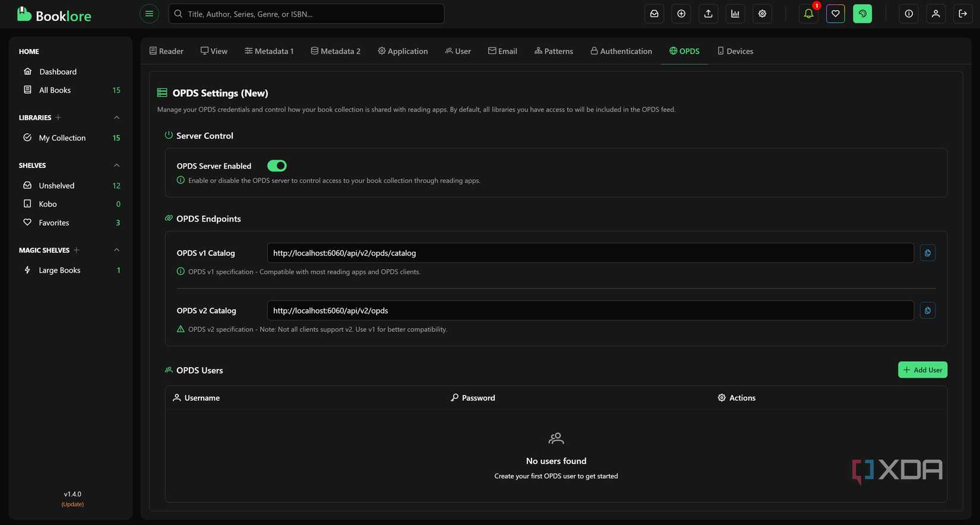Copy the OPDS v2 Catalog URL
Image resolution: width=980 pixels, height=525 pixels.
[927, 311]
